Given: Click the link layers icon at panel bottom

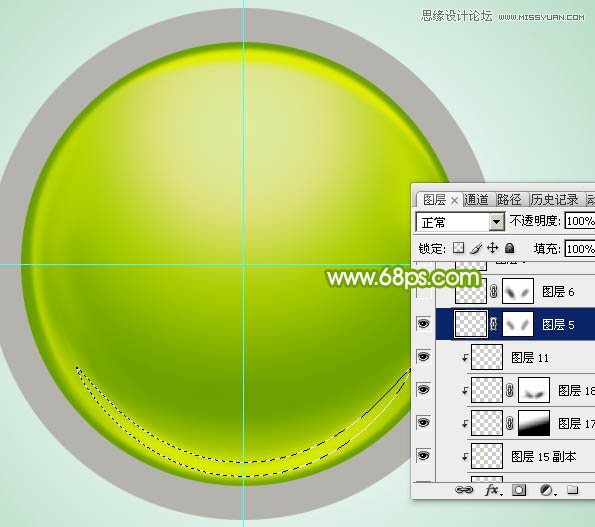Looking at the screenshot, I should 464,490.
